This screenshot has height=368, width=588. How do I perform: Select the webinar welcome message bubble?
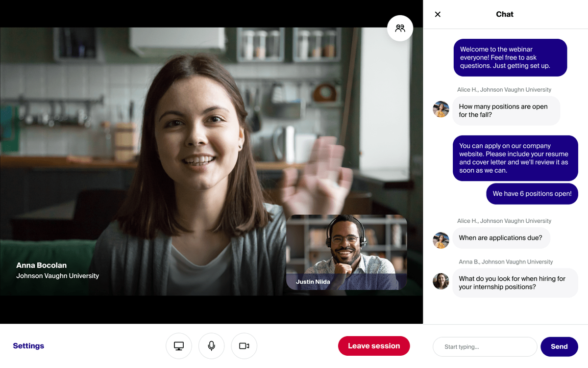pyautogui.click(x=510, y=57)
